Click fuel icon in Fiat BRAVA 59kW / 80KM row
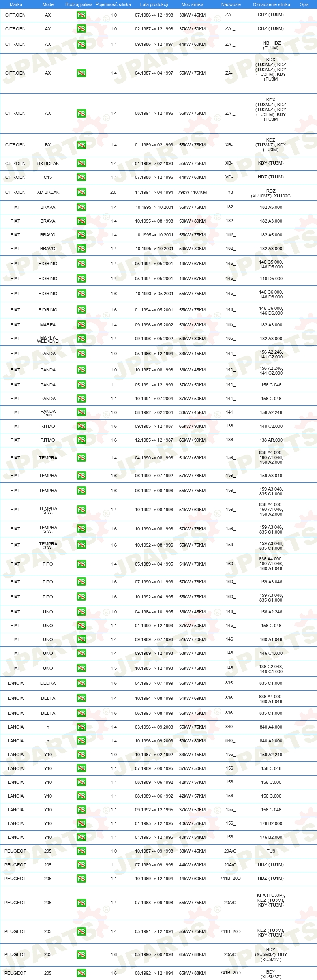317x980 pixels. point(81,221)
